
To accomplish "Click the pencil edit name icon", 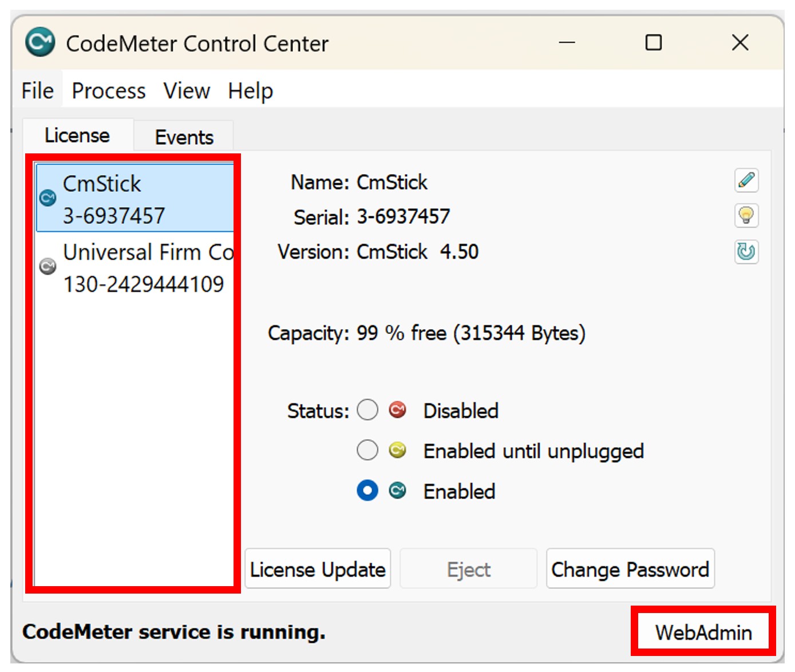I will [x=746, y=181].
